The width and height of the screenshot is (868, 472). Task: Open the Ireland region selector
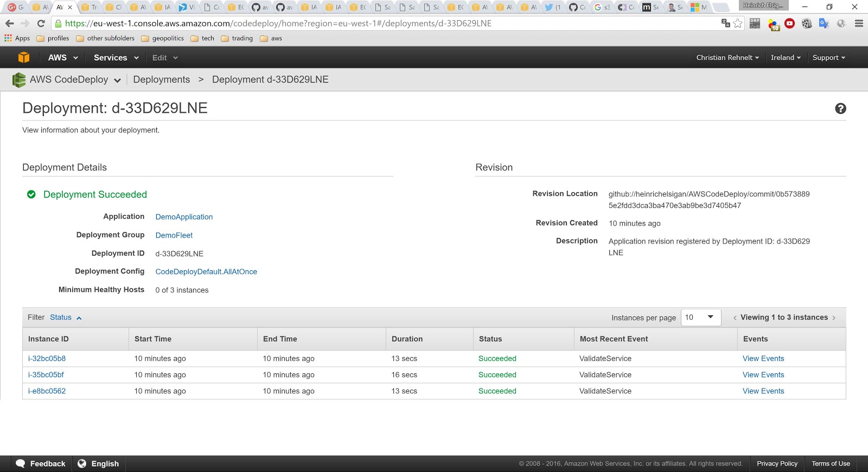[x=786, y=58]
